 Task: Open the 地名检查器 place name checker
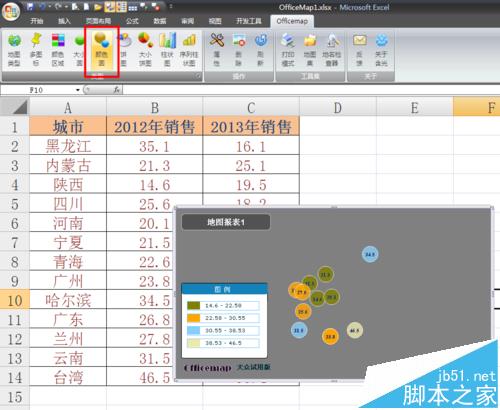click(332, 50)
